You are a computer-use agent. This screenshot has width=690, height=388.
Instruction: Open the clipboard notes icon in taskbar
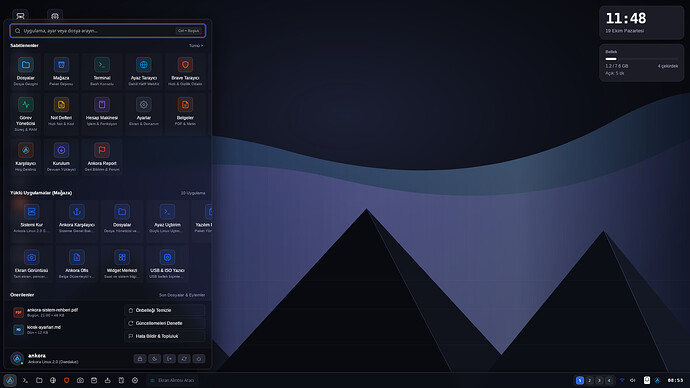pos(121,381)
